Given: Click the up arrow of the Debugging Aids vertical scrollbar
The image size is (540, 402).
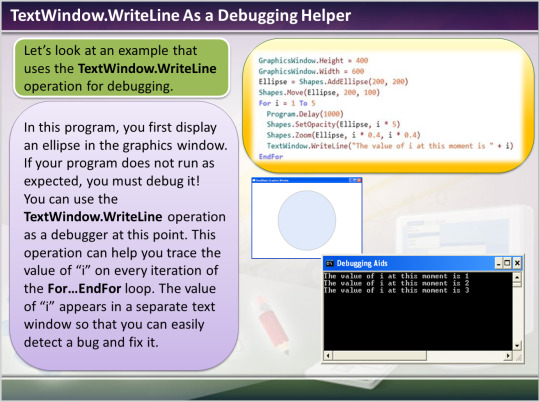Looking at the screenshot, I should tap(517, 277).
